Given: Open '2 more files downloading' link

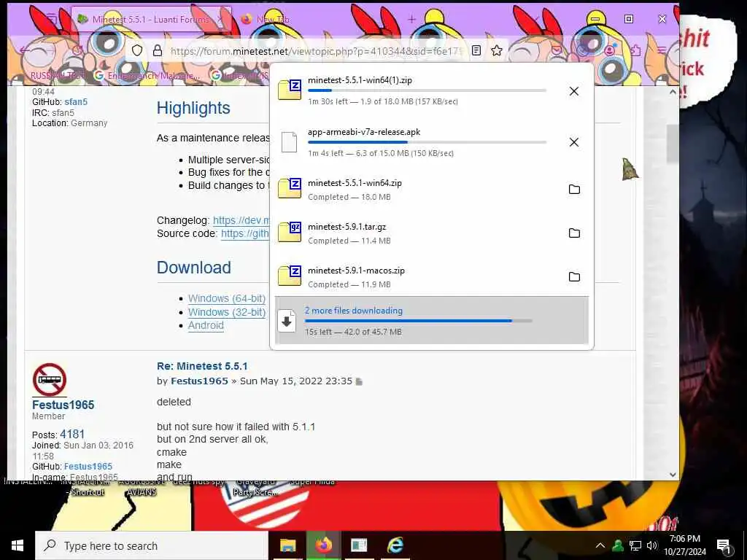Looking at the screenshot, I should (354, 311).
